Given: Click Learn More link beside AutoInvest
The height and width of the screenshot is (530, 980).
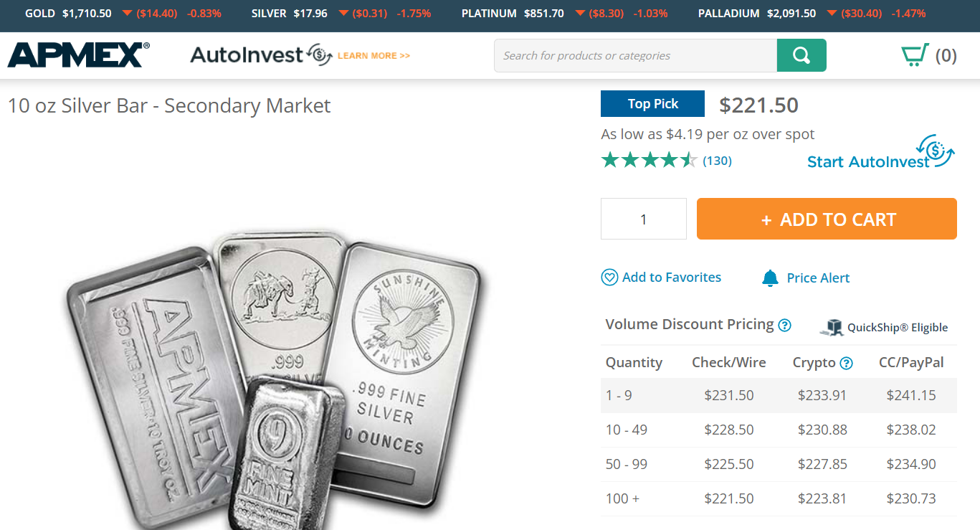Looking at the screenshot, I should pos(374,56).
